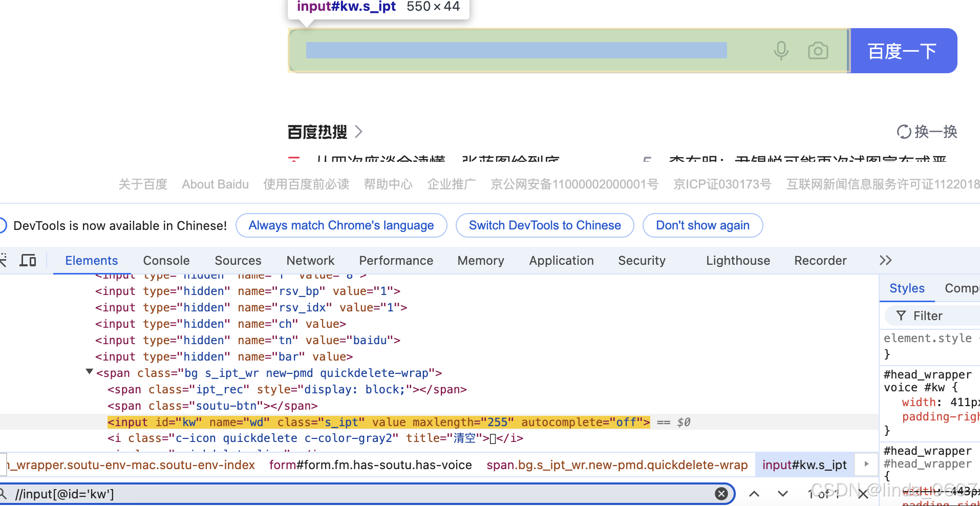This screenshot has width=980, height=506.
Task: Select the span class="ipt_rec" line
Action: click(287, 389)
